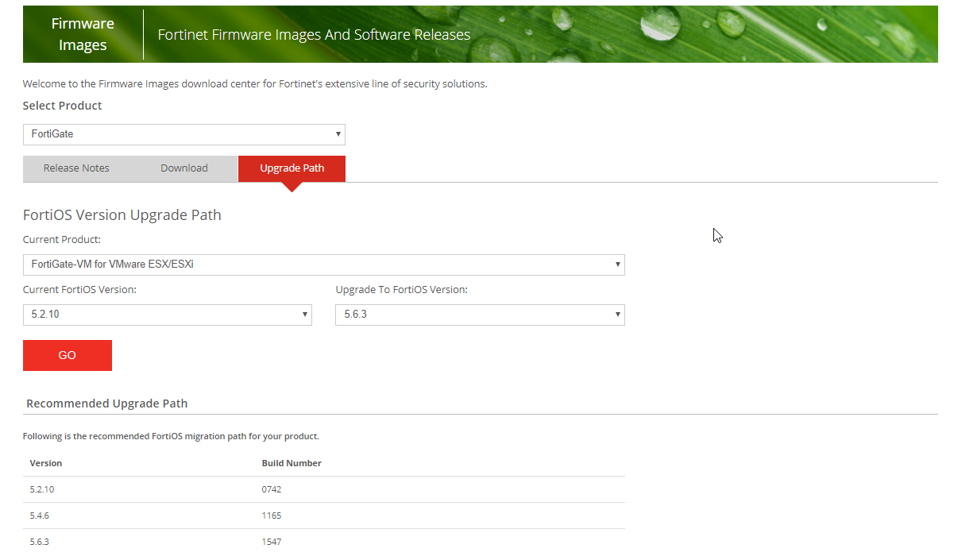Click build number 1165 in the table

click(x=272, y=516)
